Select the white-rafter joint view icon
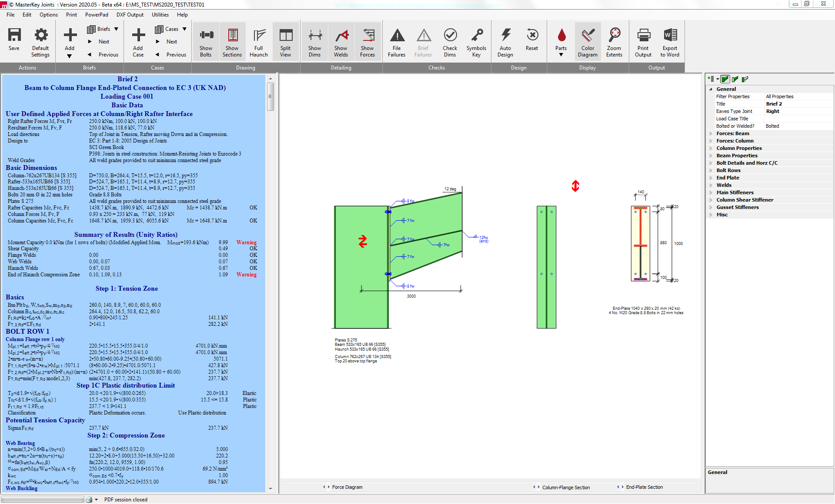 coord(745,79)
